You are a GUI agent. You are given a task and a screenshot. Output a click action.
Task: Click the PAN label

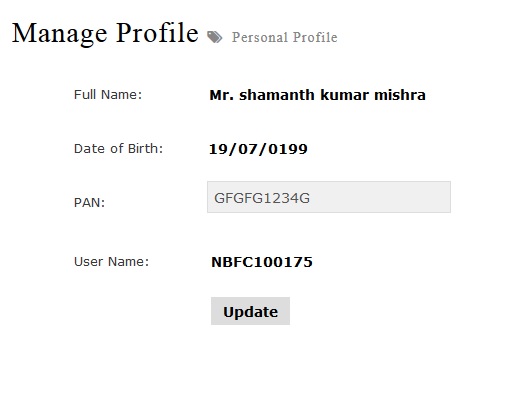(x=89, y=203)
